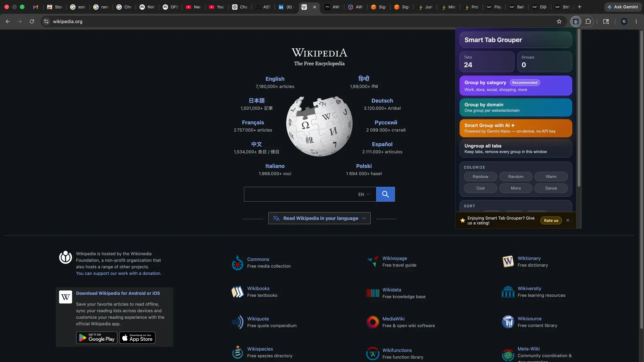The image size is (644, 362).
Task: Click the Download on the App Store badge
Action: (x=137, y=338)
